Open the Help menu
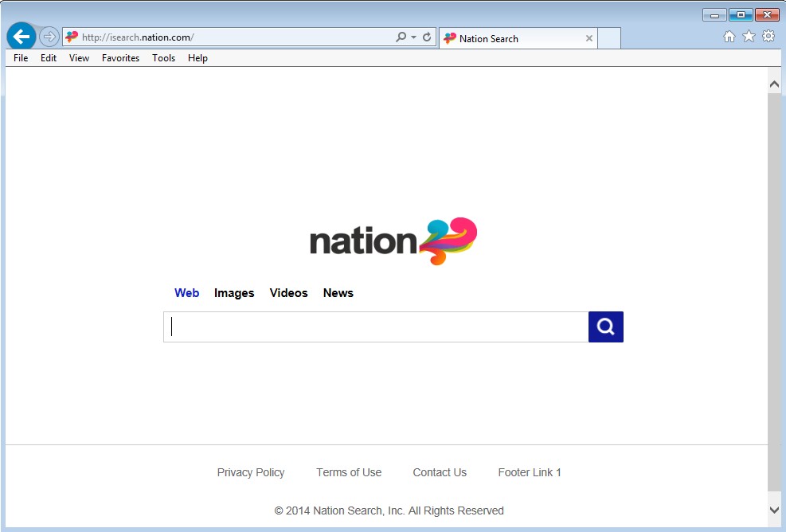 [198, 58]
